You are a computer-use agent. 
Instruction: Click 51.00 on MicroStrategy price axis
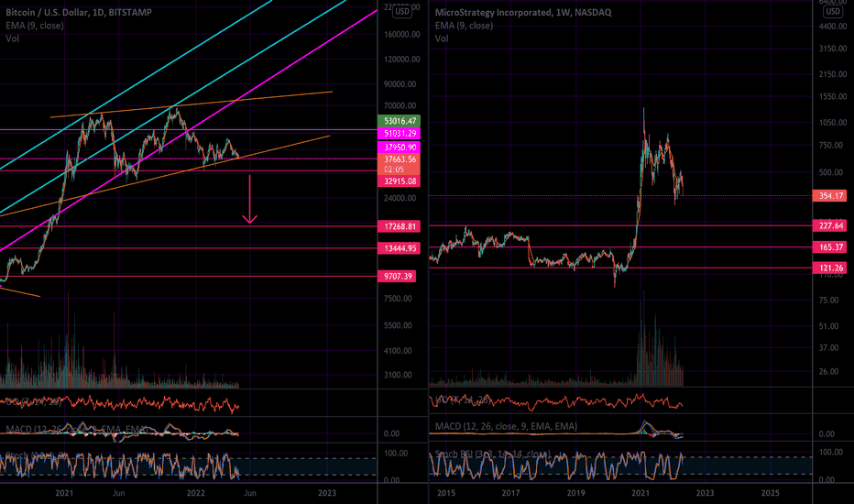(x=828, y=326)
